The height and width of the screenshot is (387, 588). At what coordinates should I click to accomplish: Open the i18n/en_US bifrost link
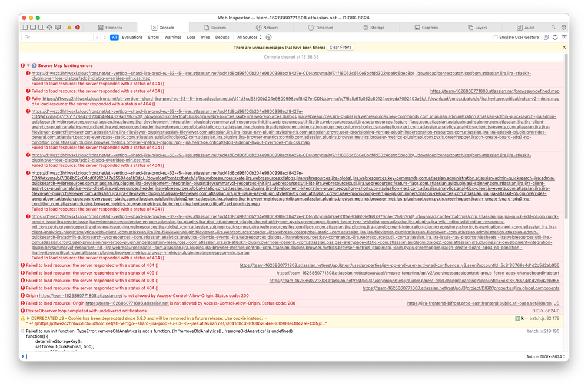coord(483,303)
